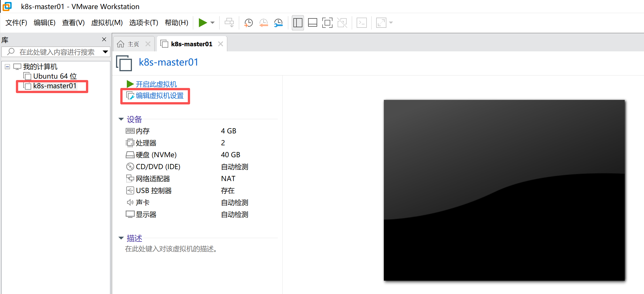Enter full screen mode icon
644x294 pixels.
327,23
